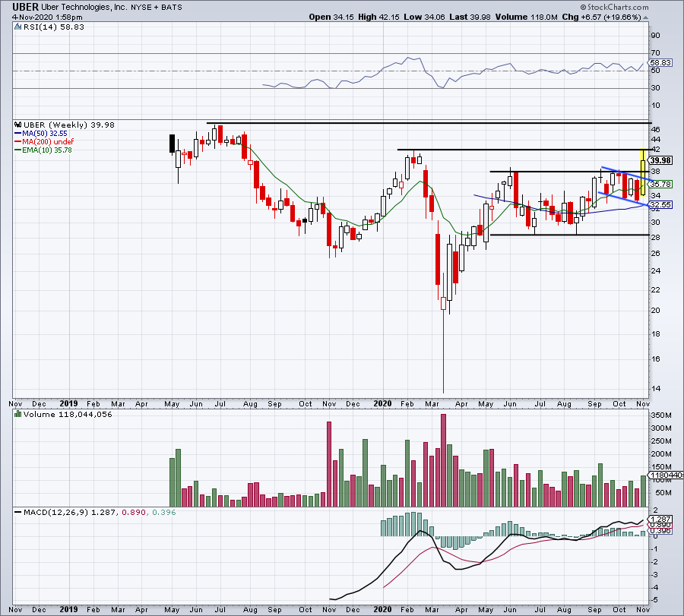
Task: Click the green 35.78 EMA tag on the price axis
Action: 660,185
